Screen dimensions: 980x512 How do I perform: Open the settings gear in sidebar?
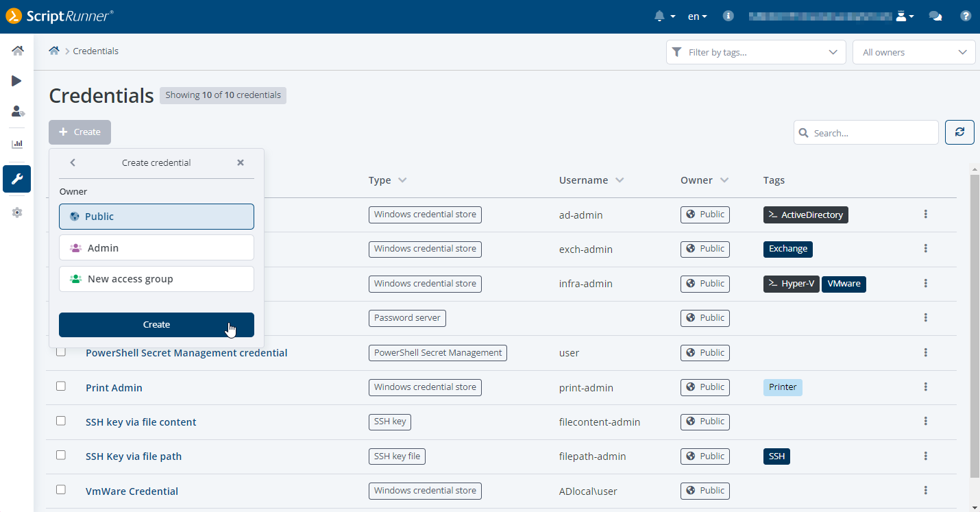tap(17, 212)
